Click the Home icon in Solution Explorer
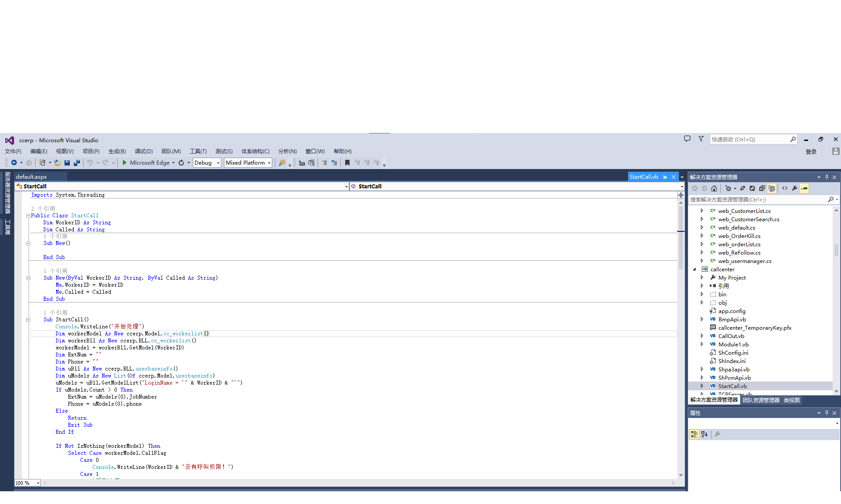The width and height of the screenshot is (841, 504). pyautogui.click(x=714, y=188)
